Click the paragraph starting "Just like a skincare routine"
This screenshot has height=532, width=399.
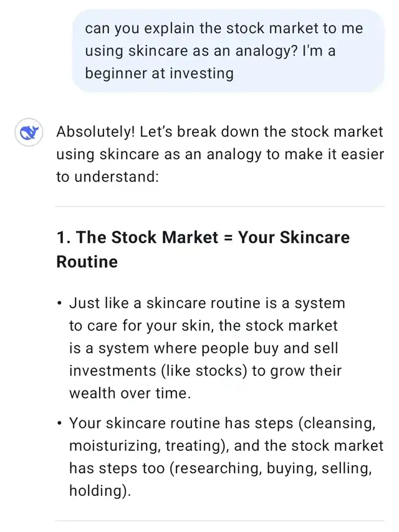[x=207, y=348]
